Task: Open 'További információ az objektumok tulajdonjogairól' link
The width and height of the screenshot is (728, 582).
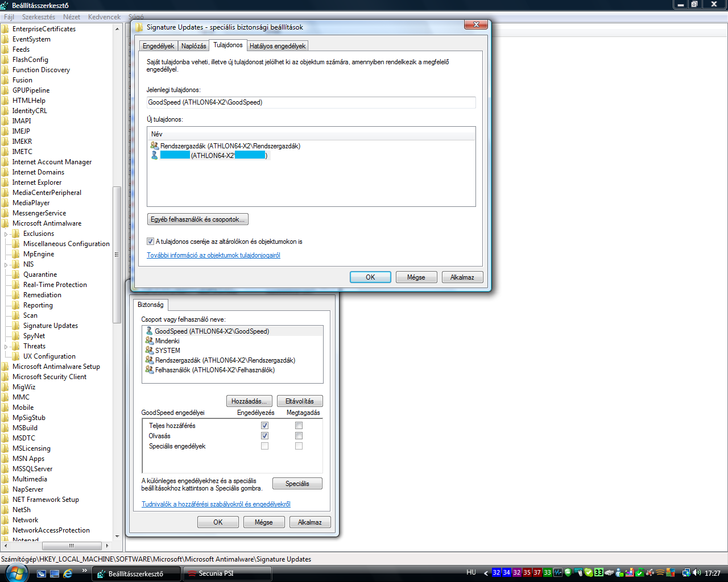Action: coord(214,255)
